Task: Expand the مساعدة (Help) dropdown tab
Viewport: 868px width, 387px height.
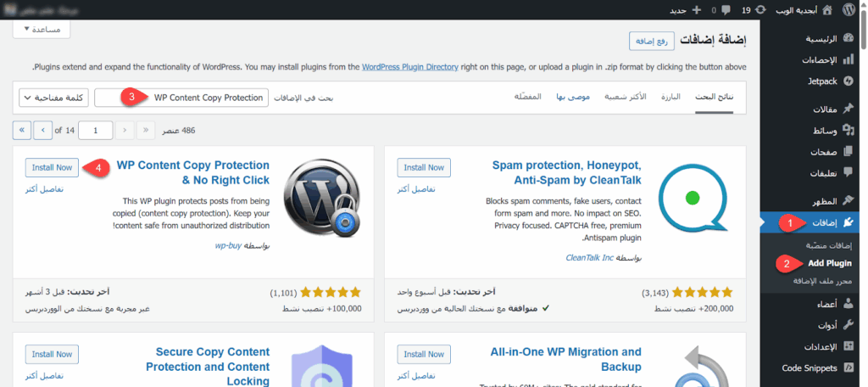Action: click(42, 29)
